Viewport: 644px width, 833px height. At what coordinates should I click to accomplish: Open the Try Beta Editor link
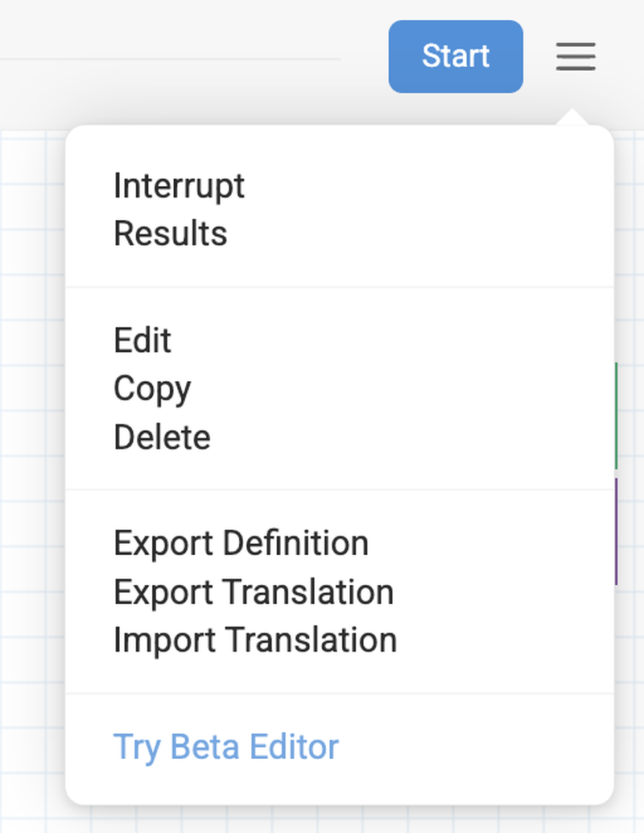point(226,747)
